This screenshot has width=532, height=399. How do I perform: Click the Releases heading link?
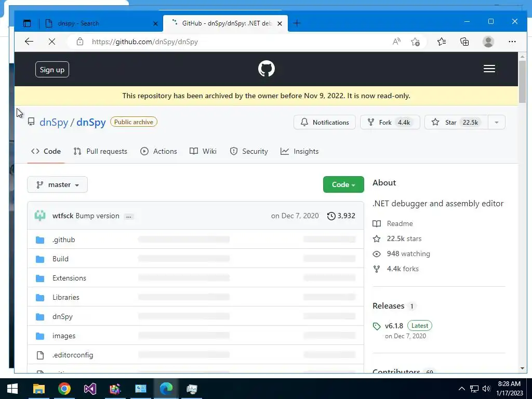click(388, 305)
